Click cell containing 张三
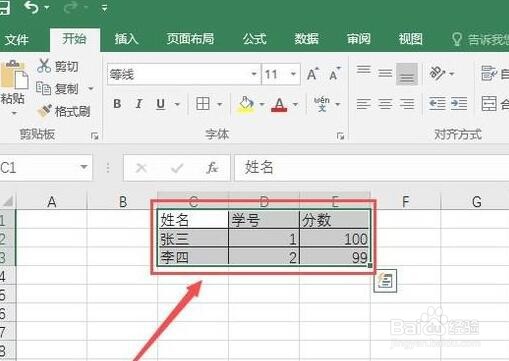The width and height of the screenshot is (509, 361). (193, 239)
